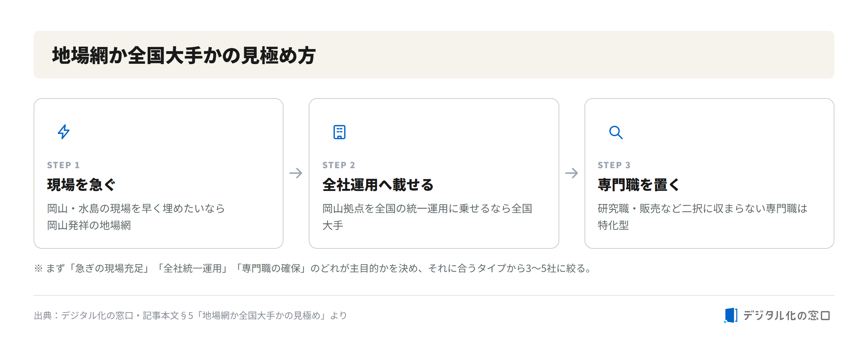Click the 岡山拠点を全国の統一運用 description text

[427, 217]
